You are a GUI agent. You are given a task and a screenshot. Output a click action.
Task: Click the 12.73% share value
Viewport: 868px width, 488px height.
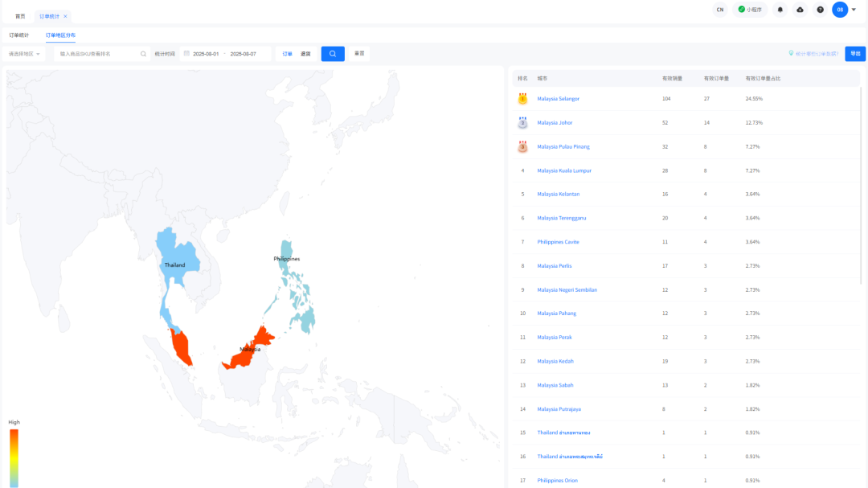tap(754, 122)
